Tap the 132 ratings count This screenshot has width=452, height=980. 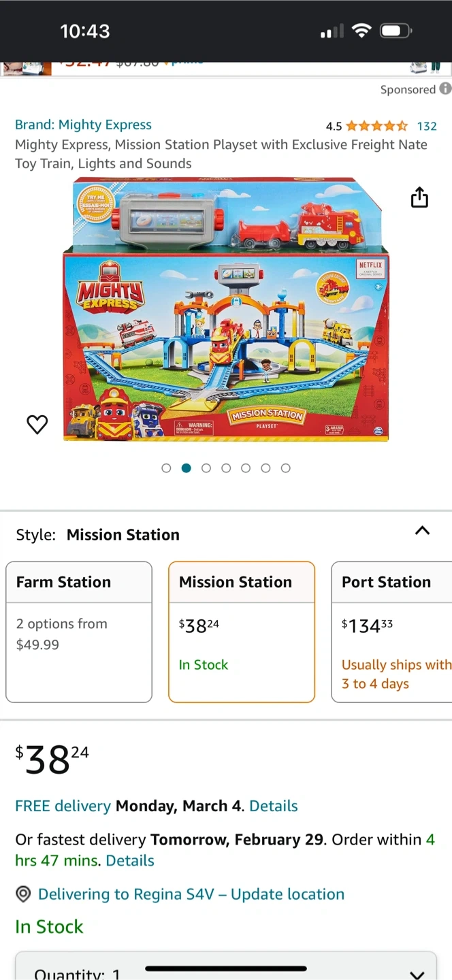[x=427, y=126]
